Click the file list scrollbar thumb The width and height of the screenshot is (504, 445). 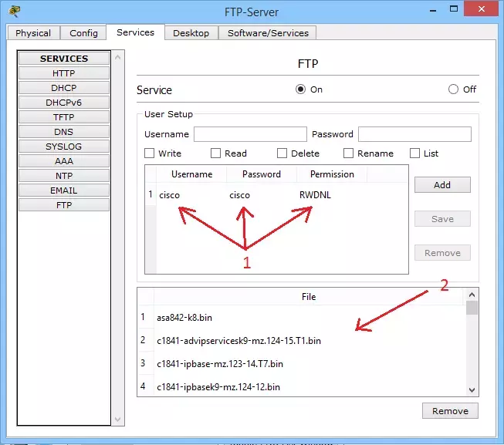pyautogui.click(x=472, y=308)
